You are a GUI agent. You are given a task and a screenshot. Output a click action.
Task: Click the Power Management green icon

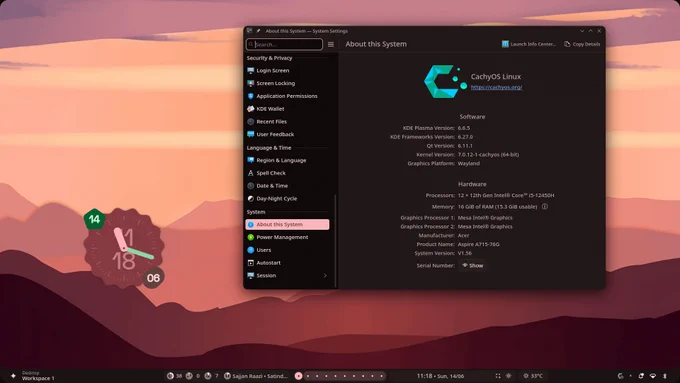point(251,237)
